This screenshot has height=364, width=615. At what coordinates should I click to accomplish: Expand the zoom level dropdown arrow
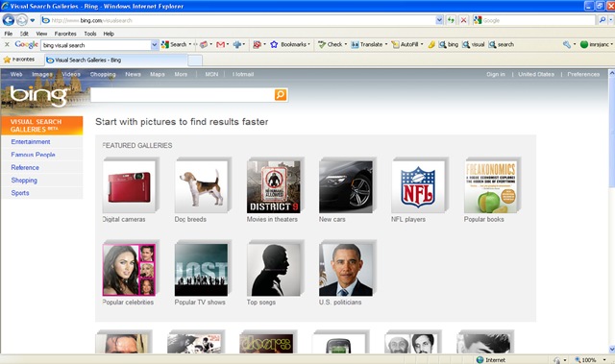point(604,360)
